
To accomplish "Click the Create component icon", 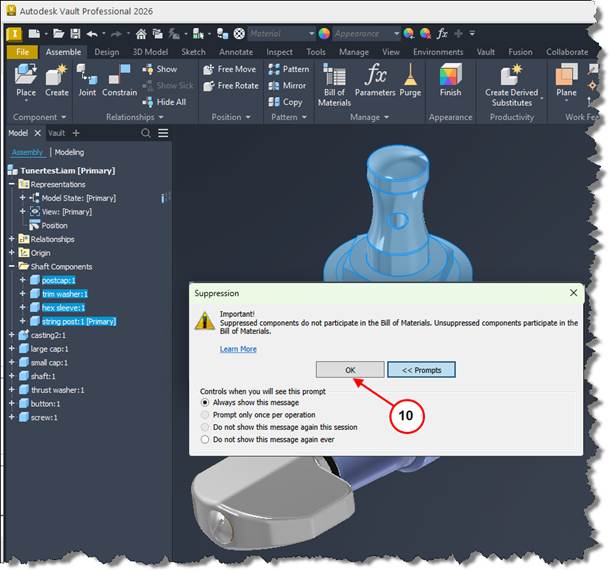I will click(57, 80).
